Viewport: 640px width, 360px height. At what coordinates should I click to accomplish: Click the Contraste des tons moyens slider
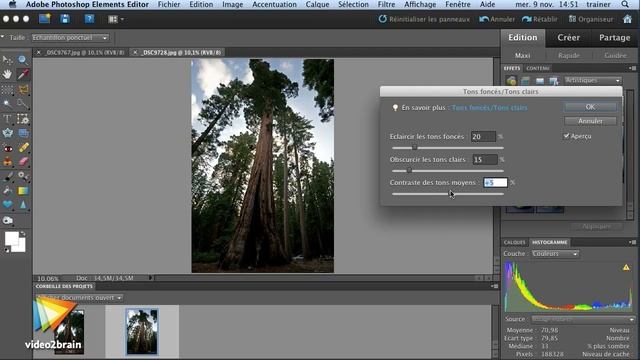[447, 194]
